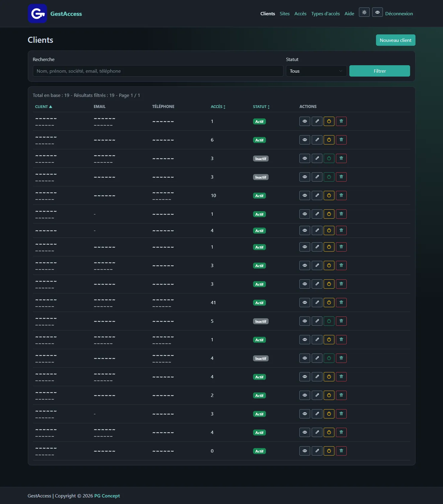
Task: Click the Nouveau client button
Action: point(395,40)
